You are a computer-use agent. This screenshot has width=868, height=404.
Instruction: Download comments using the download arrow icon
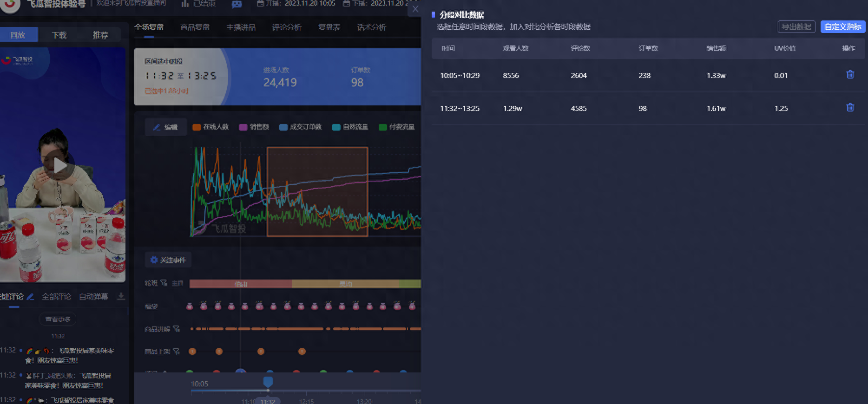tap(121, 296)
